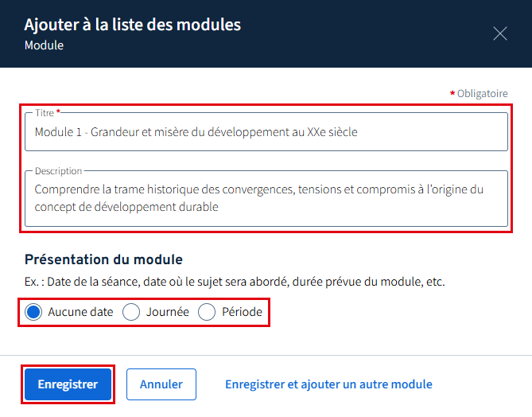Image resolution: width=532 pixels, height=417 pixels.
Task: Pick the Période radio button
Action: click(x=207, y=312)
